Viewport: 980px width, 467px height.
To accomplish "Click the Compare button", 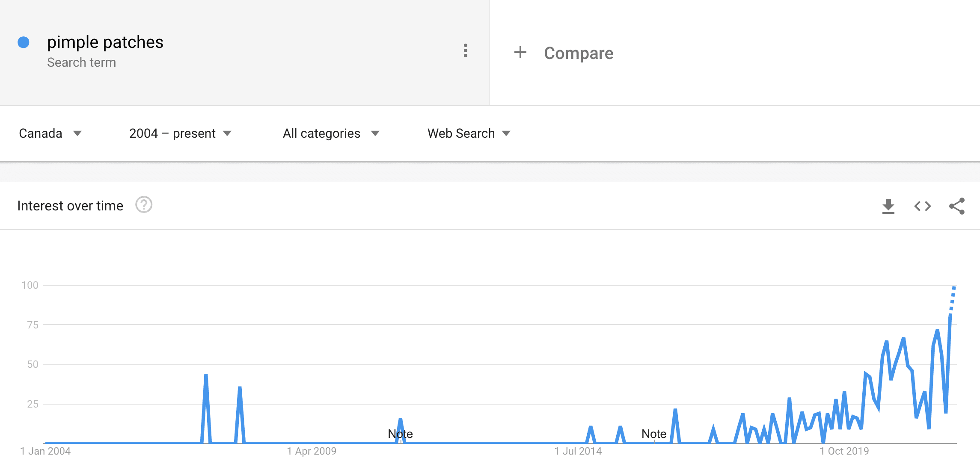I will 563,53.
